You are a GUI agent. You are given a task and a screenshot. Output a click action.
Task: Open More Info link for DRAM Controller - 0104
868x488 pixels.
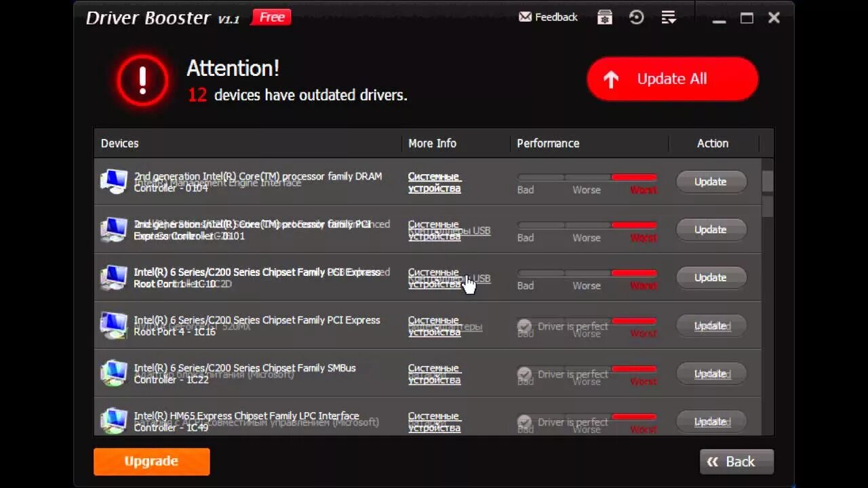tap(434, 182)
